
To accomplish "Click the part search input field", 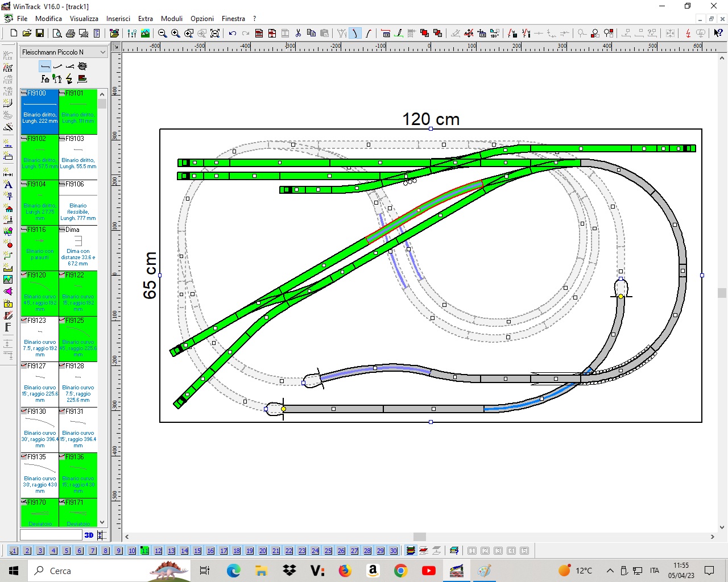I will (x=51, y=535).
